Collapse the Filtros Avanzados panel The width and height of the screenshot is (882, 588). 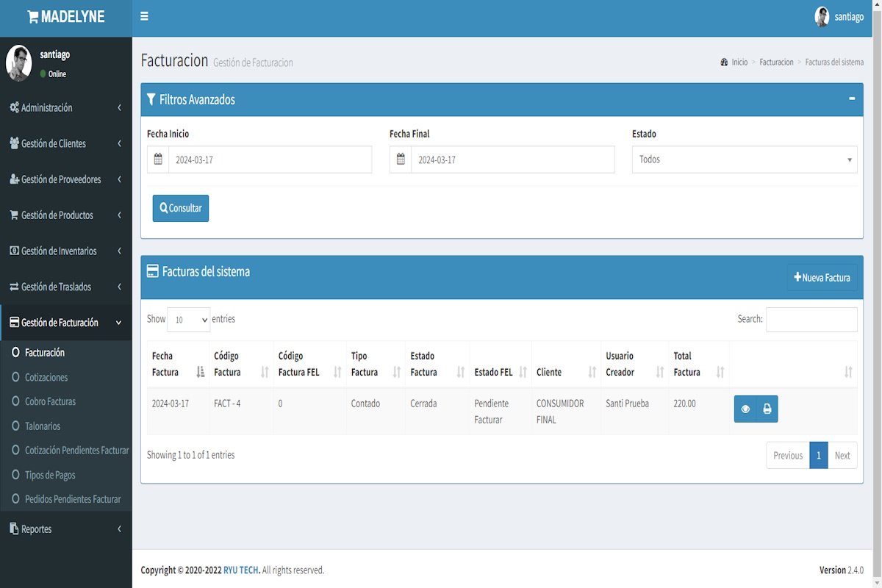[x=852, y=98]
